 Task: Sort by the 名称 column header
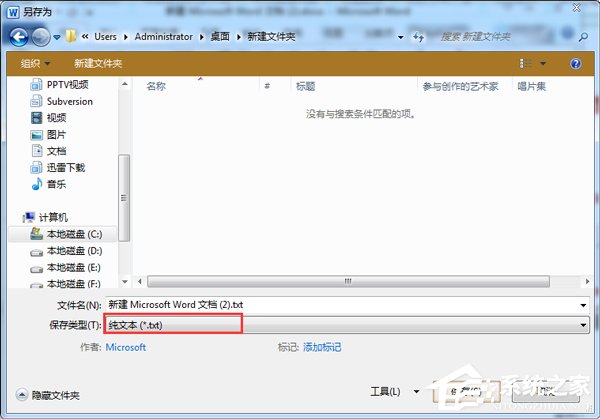(156, 87)
